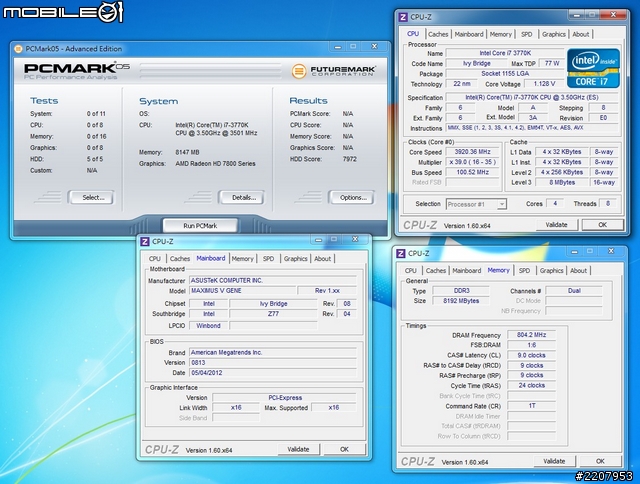Image resolution: width=640 pixels, height=484 pixels.
Task: Go to SPD tab in Memory CPU-Z window
Action: click(x=524, y=271)
